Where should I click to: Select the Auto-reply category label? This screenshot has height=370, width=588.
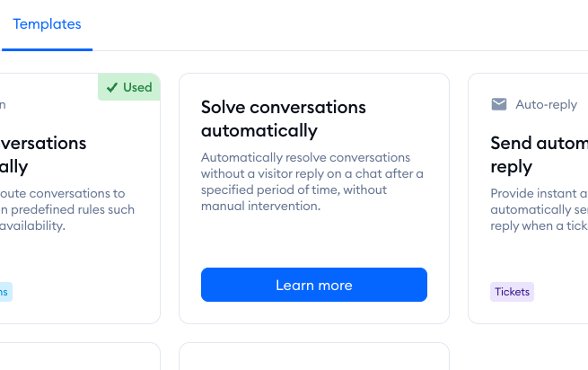tap(546, 104)
